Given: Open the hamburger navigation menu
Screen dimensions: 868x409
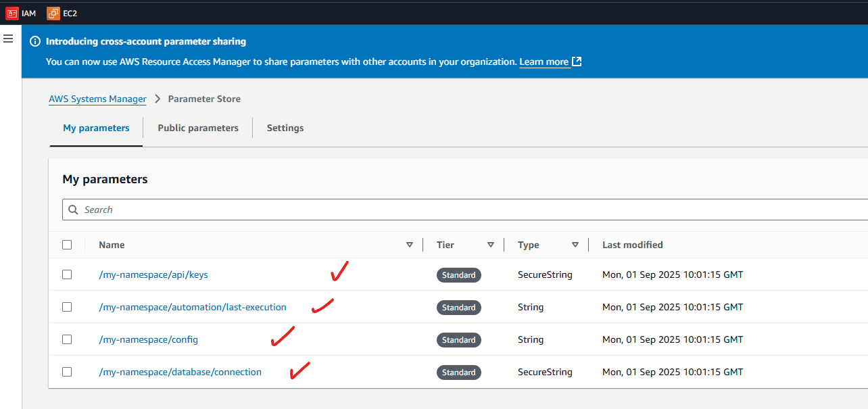Looking at the screenshot, I should pyautogui.click(x=9, y=39).
